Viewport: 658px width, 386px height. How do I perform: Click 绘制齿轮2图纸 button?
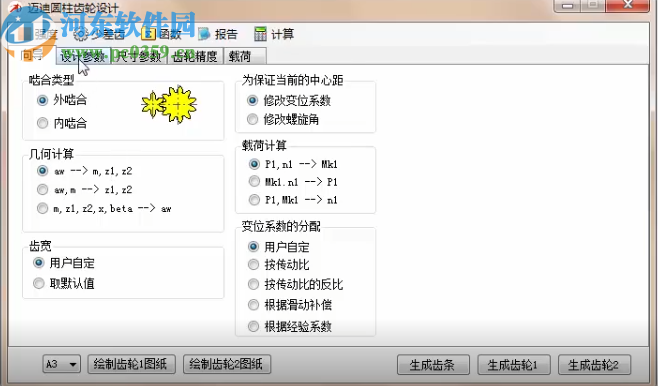227,364
